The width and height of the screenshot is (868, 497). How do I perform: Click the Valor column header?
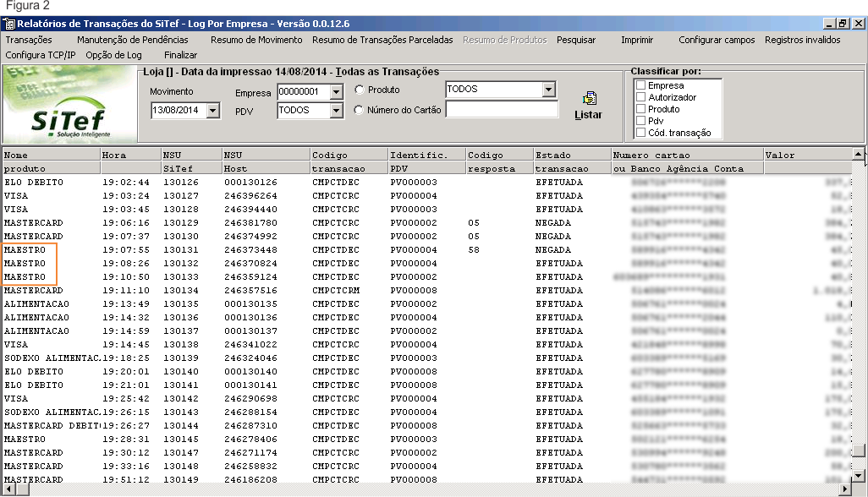pos(808,161)
